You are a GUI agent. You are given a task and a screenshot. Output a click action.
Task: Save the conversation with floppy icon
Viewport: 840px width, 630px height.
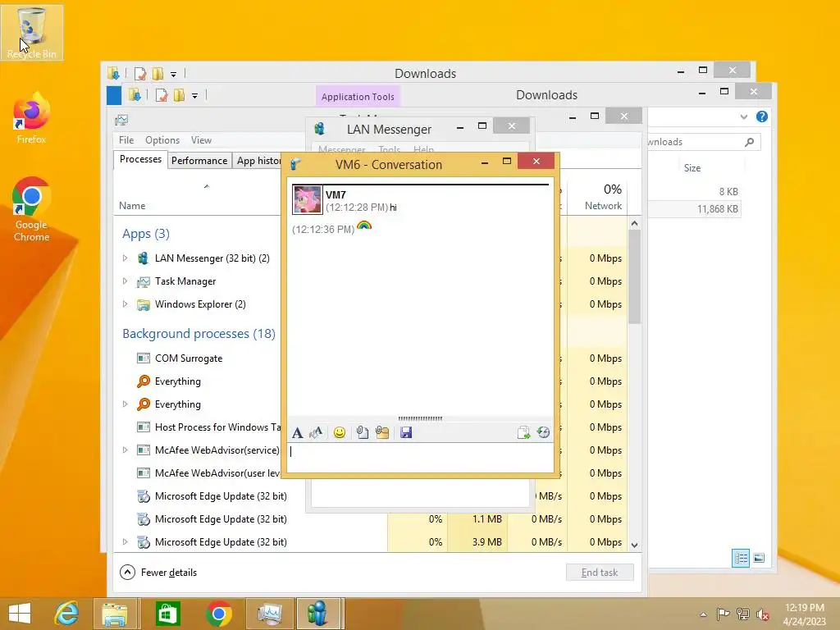pyautogui.click(x=406, y=432)
